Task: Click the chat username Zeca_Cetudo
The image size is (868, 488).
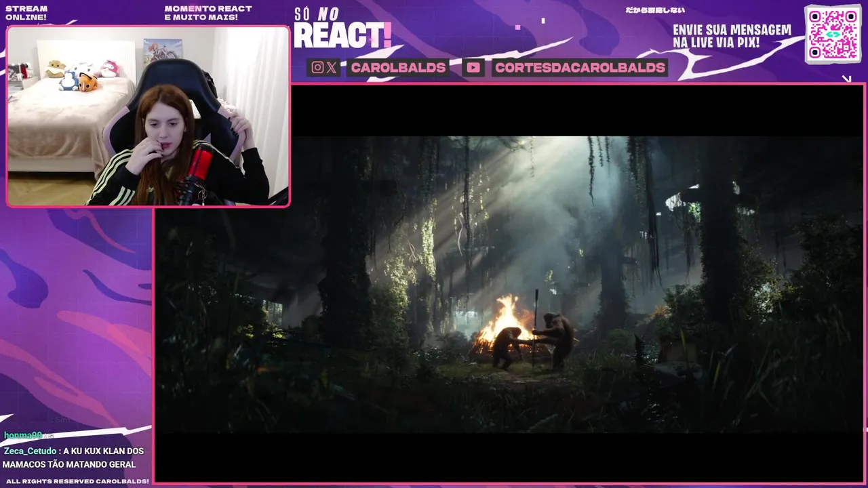Action: [x=30, y=451]
